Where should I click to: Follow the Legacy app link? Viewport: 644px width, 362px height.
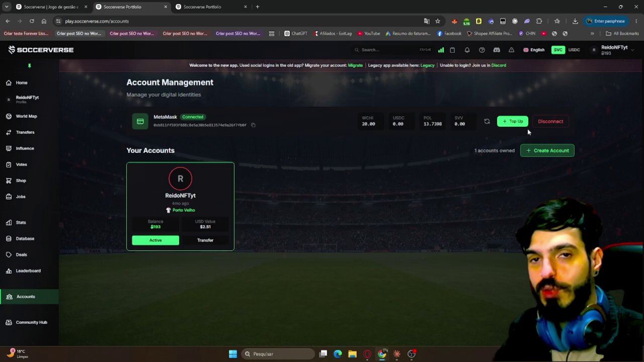pyautogui.click(x=427, y=65)
